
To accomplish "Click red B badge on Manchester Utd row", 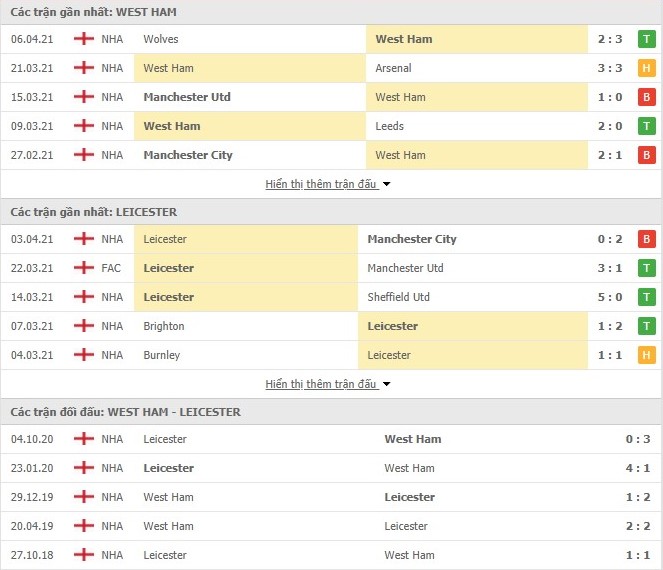I will click(646, 97).
